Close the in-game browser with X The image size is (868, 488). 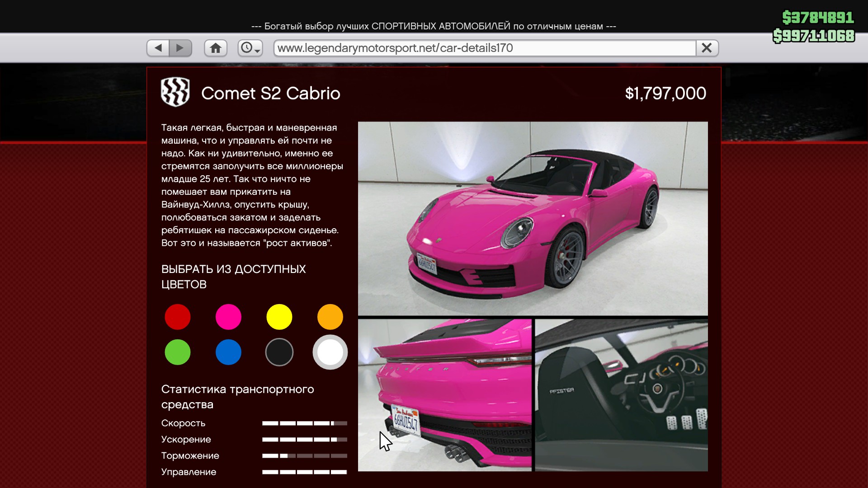pyautogui.click(x=707, y=48)
